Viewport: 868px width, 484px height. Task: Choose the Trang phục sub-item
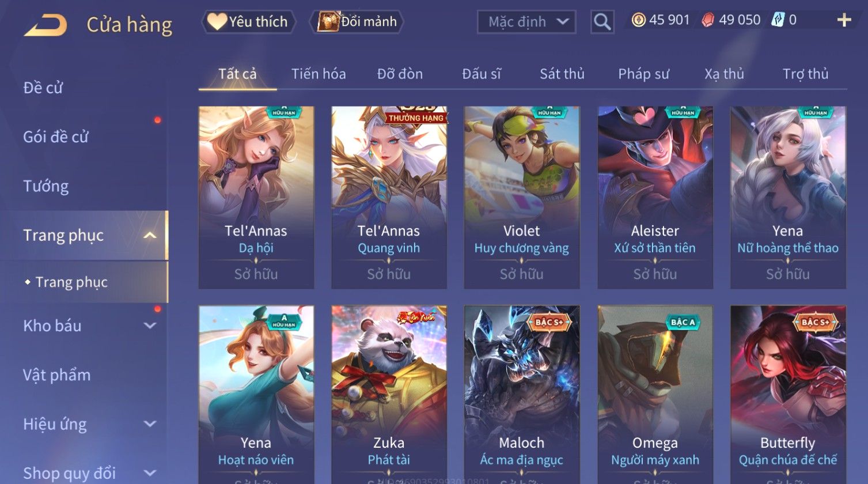(x=71, y=282)
